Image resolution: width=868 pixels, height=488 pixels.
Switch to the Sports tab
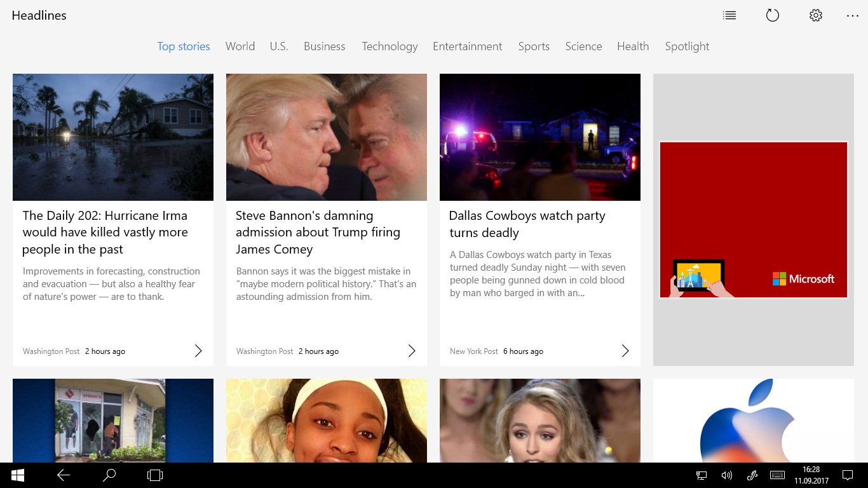coord(534,46)
